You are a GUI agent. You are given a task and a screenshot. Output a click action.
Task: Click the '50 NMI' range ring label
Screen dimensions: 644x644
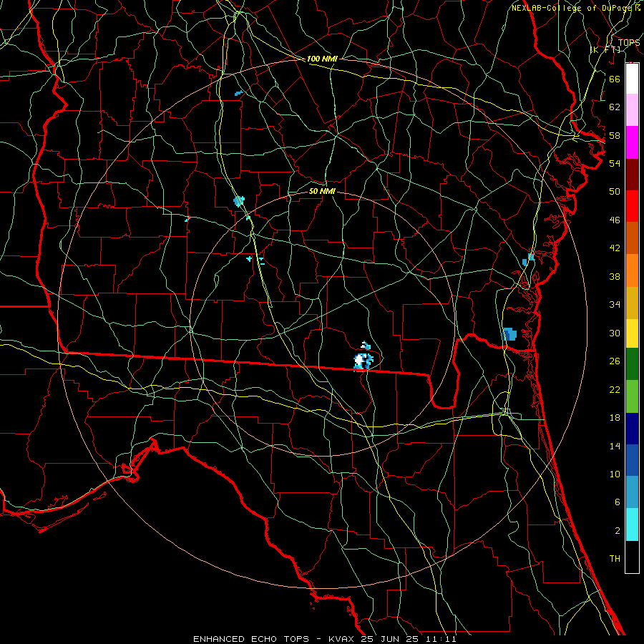click(322, 191)
